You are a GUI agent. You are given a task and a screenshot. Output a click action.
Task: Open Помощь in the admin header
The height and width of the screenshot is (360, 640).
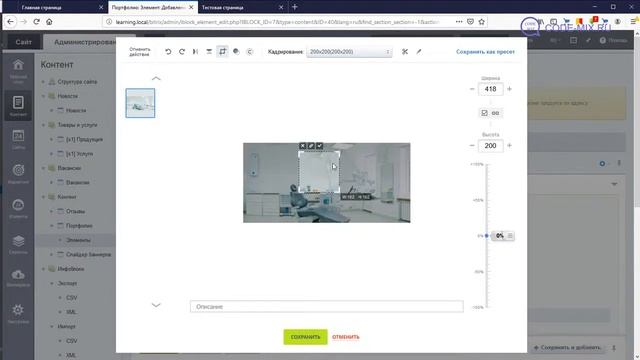pos(613,40)
